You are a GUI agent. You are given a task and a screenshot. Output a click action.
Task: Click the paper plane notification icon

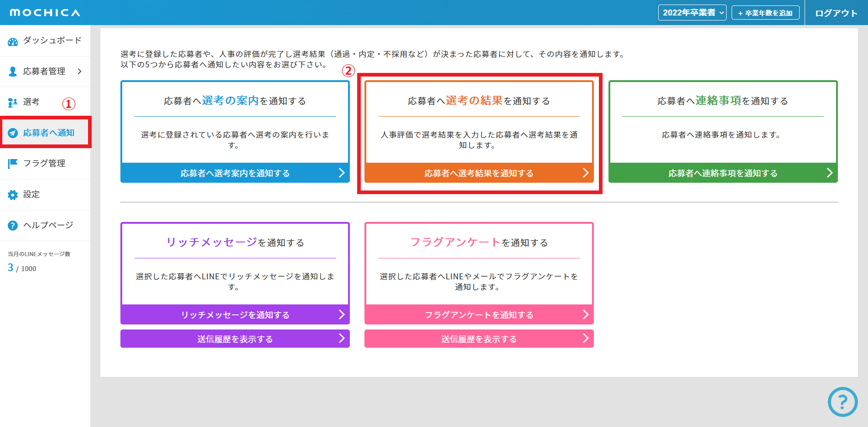[x=13, y=133]
